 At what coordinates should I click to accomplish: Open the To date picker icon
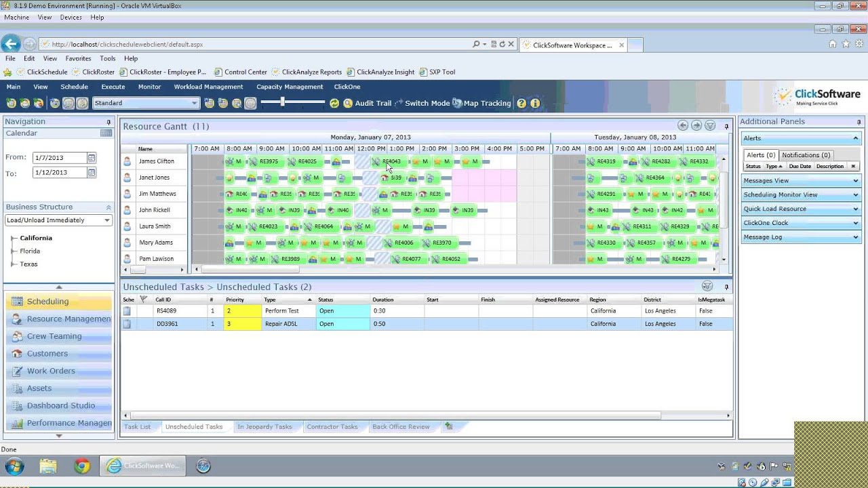[x=92, y=172]
